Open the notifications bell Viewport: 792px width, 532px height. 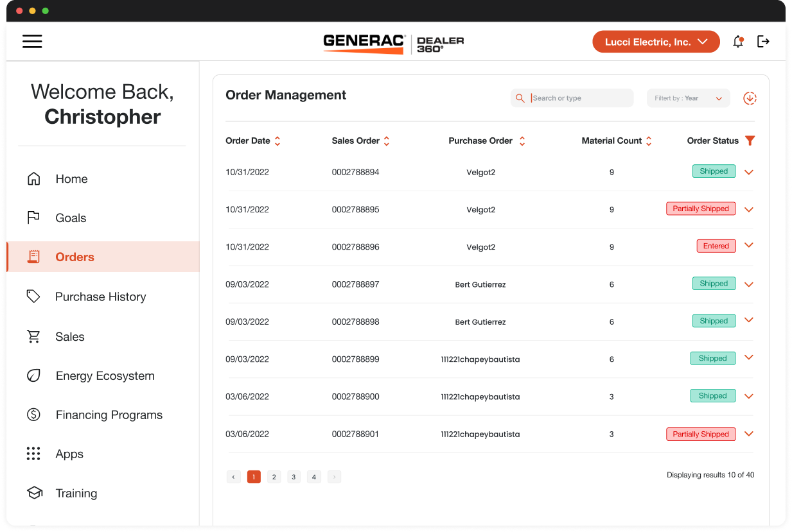[x=738, y=41]
